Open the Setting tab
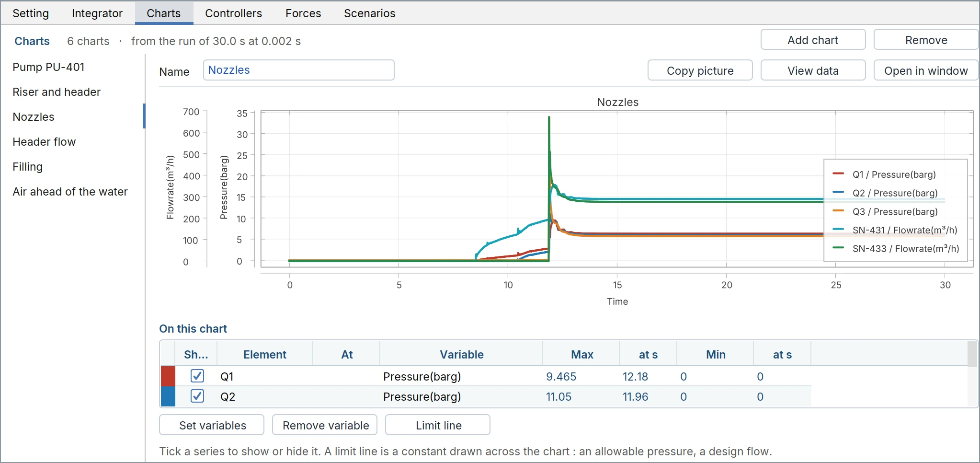Viewport: 980px width, 463px height. point(31,13)
